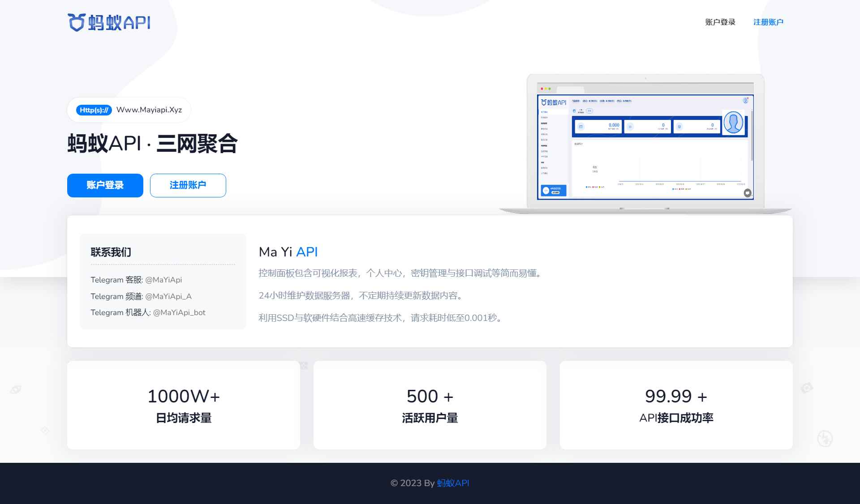Viewport: 860px width, 504px height.
Task: Click the Ma Yi API heading text
Action: tap(288, 252)
